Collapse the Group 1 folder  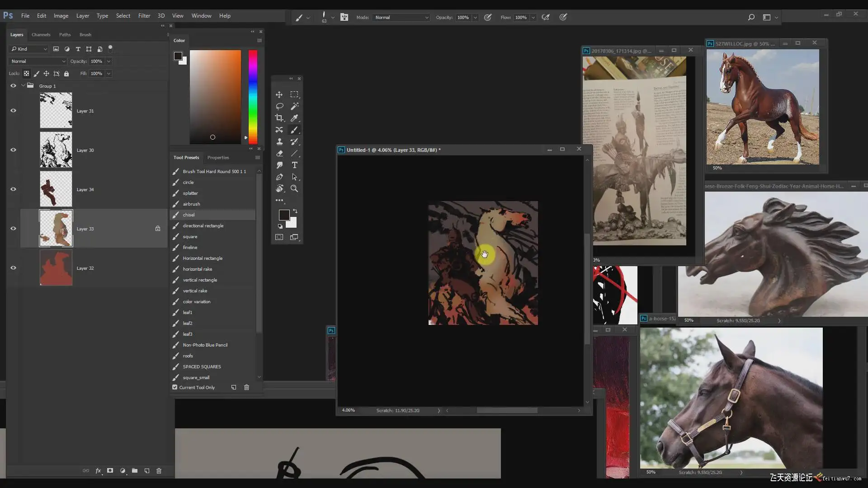coord(23,86)
